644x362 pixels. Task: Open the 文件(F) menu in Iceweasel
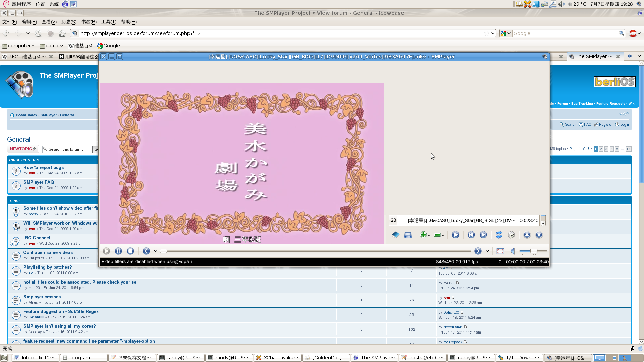tap(10, 22)
